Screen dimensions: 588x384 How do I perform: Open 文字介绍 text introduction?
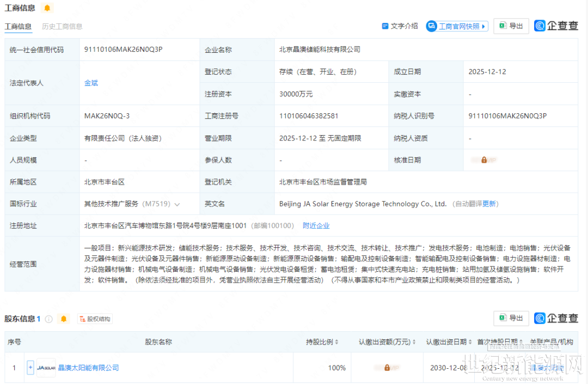point(400,26)
